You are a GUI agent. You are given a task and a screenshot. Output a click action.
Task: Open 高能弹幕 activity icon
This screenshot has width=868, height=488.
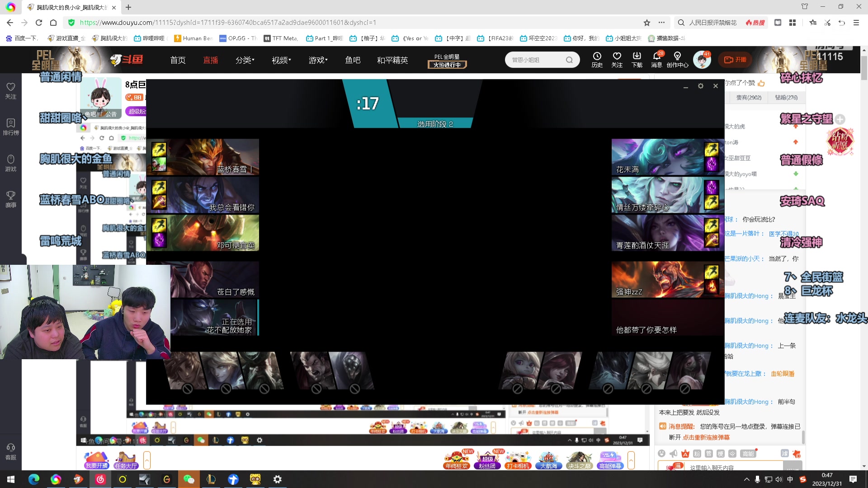click(610, 460)
